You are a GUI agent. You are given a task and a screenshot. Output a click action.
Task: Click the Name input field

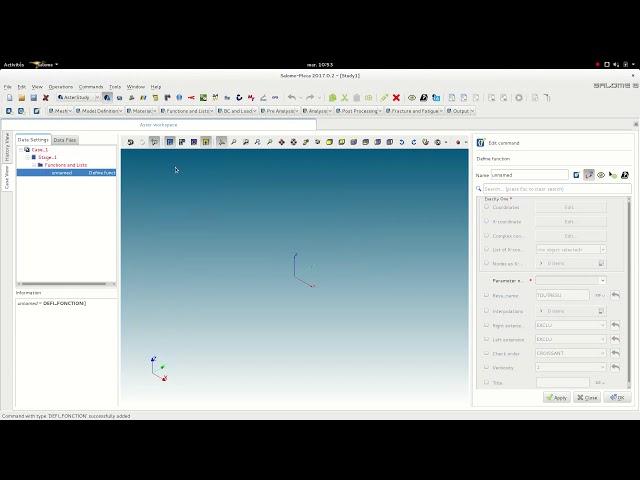click(x=529, y=175)
